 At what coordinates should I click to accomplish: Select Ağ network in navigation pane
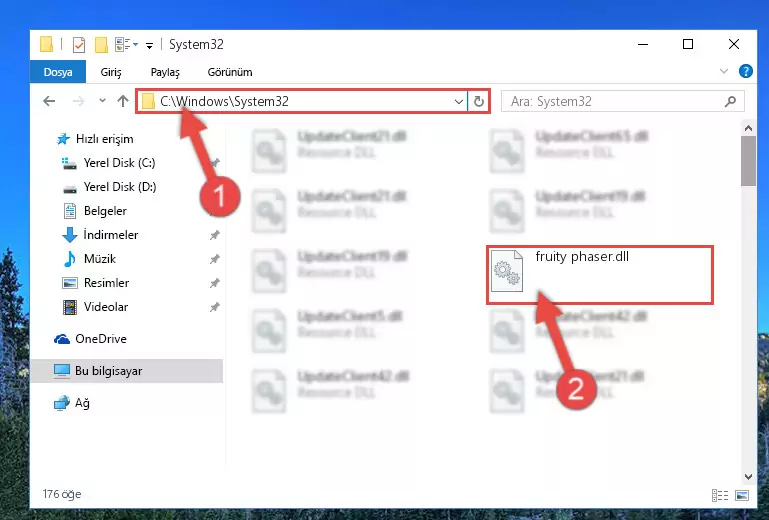pyautogui.click(x=82, y=403)
